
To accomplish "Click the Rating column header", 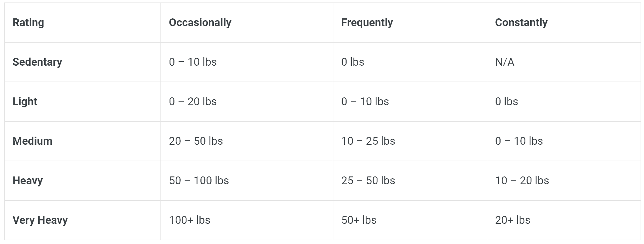I will coord(28,22).
